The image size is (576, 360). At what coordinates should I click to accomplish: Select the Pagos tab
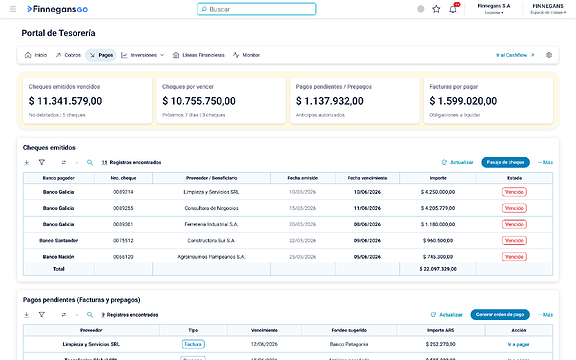coord(101,55)
